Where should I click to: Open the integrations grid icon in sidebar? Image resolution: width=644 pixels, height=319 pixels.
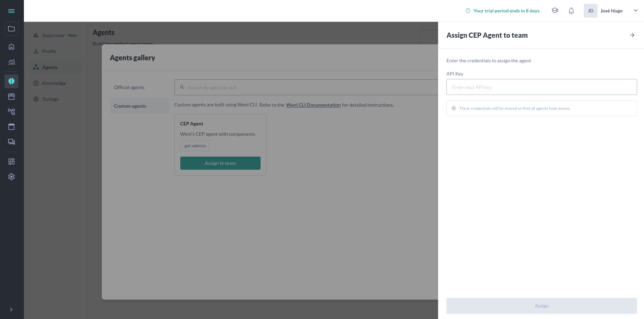click(11, 161)
